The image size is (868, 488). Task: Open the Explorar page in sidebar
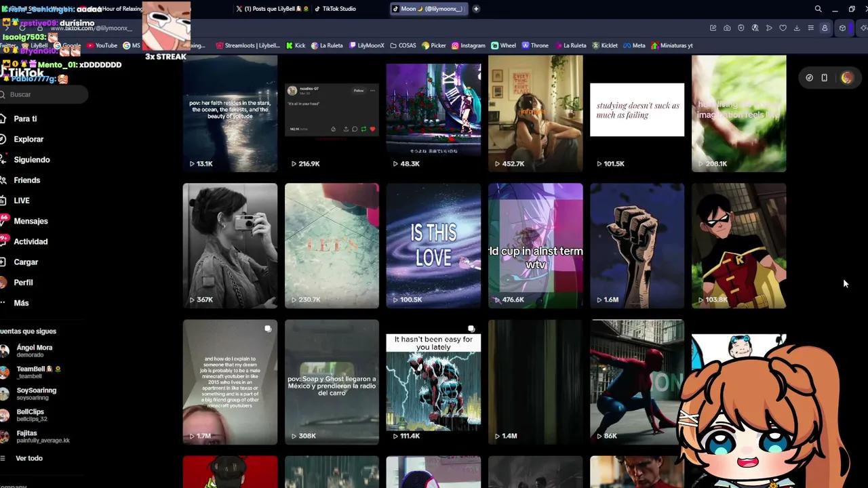click(28, 139)
